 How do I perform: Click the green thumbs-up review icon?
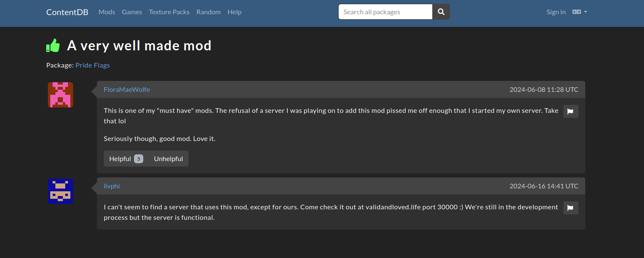coord(53,45)
